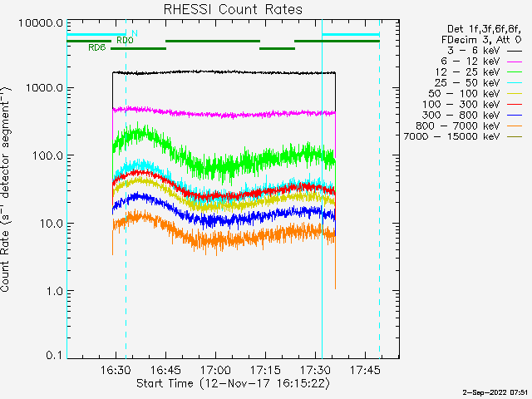Click the black 3-6 keV data curve
532x399 pixels.
tap(224, 72)
